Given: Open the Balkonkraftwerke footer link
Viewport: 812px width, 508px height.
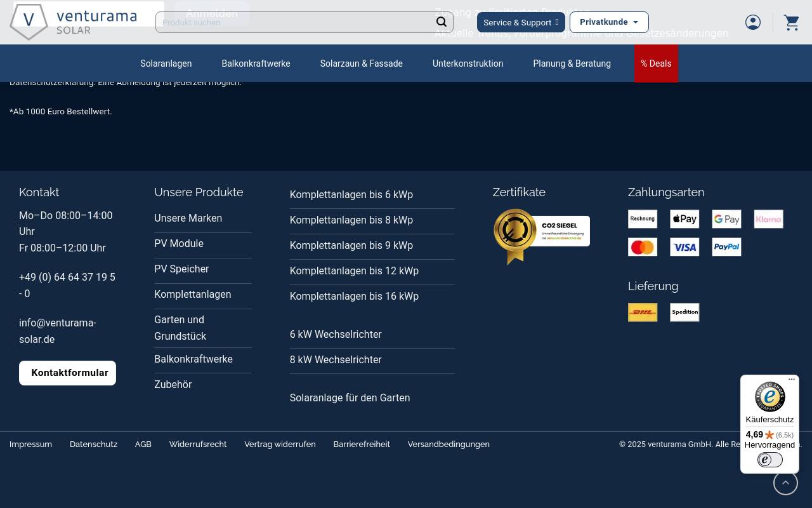Looking at the screenshot, I should [193, 359].
